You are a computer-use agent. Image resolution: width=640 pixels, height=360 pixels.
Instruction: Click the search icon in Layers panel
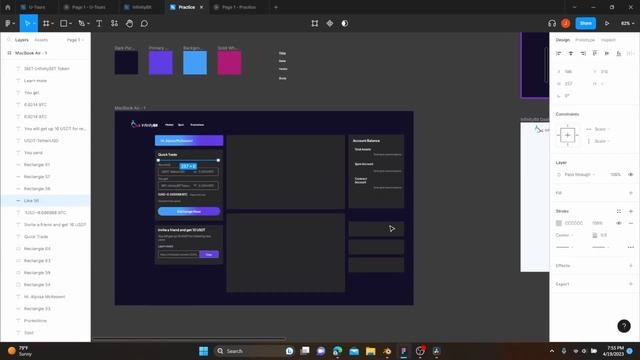point(9,40)
